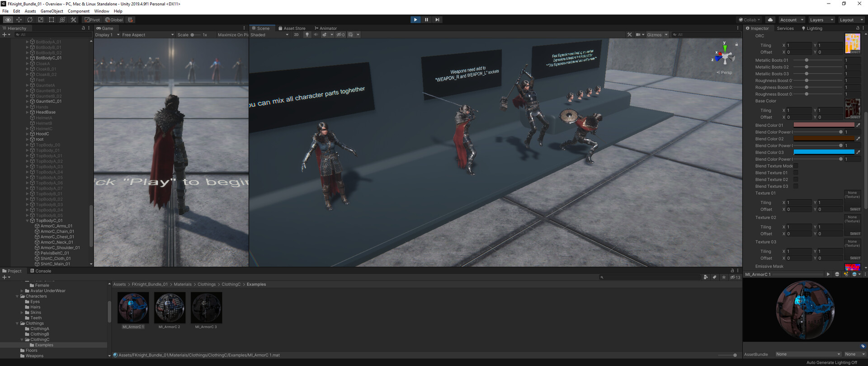Open the custom editor tools
Viewport: 868px width, 366px height.
[73, 20]
